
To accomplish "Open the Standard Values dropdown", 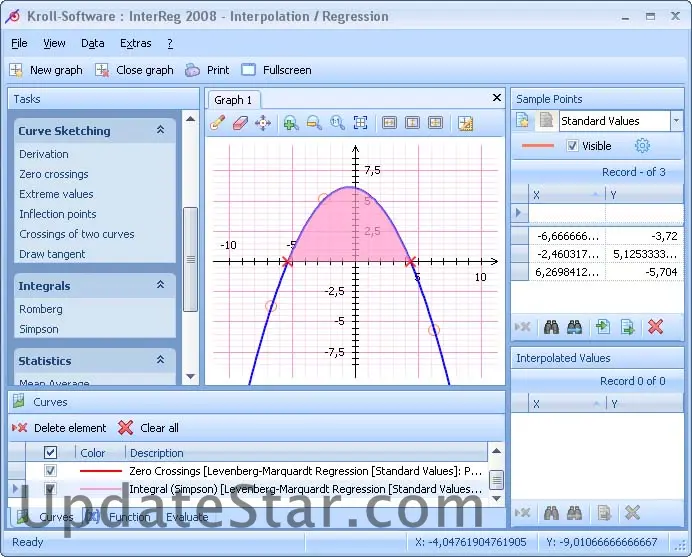I will (676, 121).
